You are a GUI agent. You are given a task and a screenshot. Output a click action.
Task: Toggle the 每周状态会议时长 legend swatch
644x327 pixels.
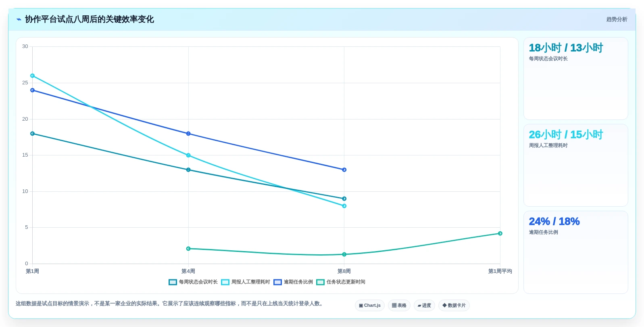(173, 282)
